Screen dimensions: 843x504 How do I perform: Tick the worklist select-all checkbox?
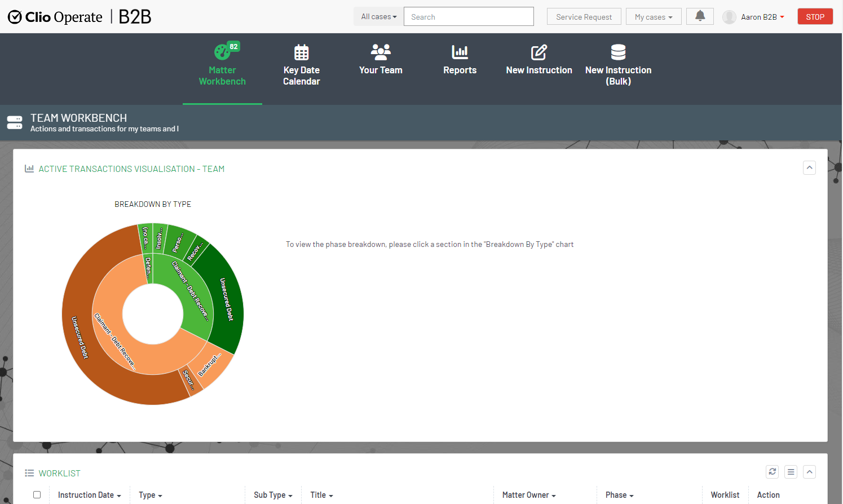click(x=37, y=495)
